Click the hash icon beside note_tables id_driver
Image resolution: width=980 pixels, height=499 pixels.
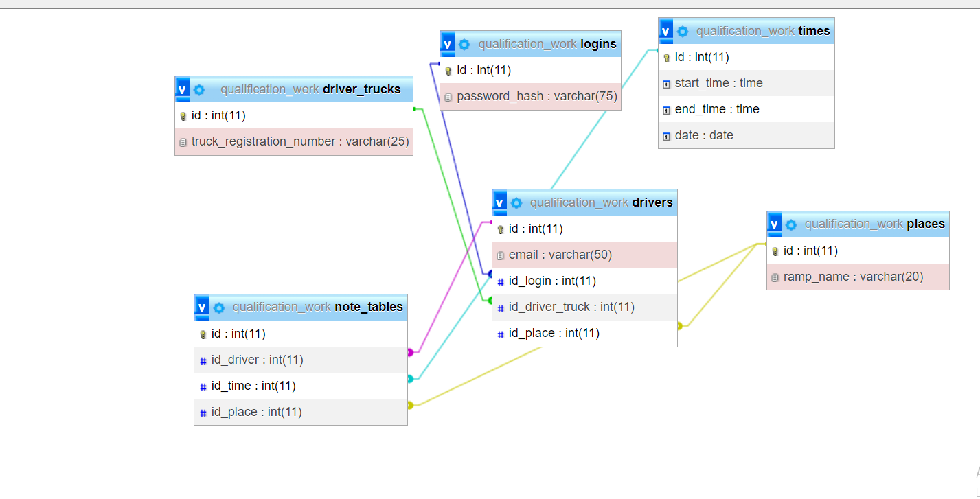(203, 360)
